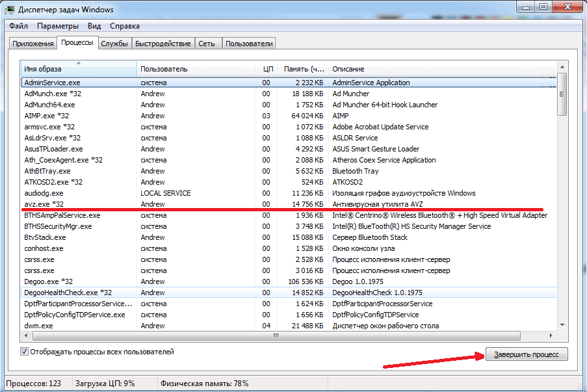Screen dimensions: 587x392
Task: Click the Завершить процесс button
Action: pyautogui.click(x=527, y=354)
